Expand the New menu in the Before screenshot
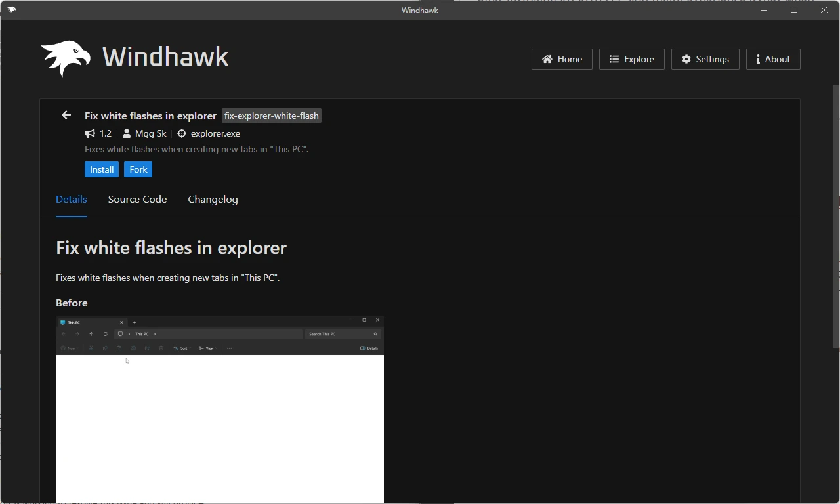 tap(69, 348)
